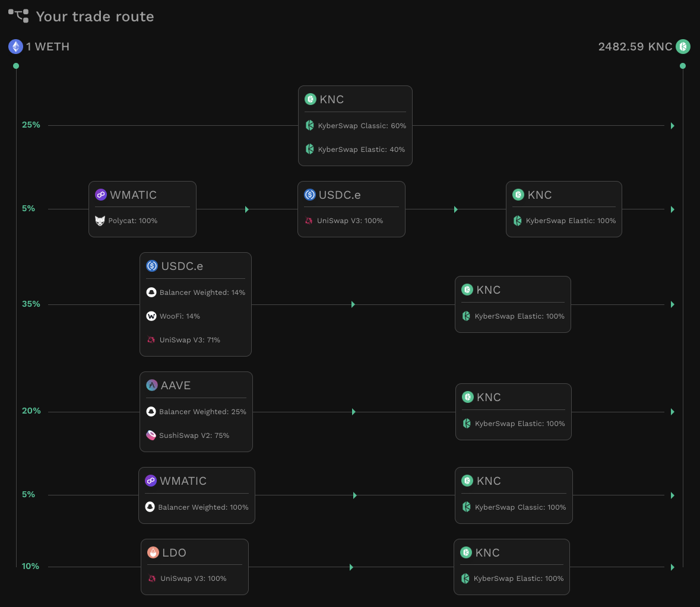Click the UniSwap V3: 100% unicorn icon under USDC.e
The height and width of the screenshot is (607, 700).
(x=309, y=220)
